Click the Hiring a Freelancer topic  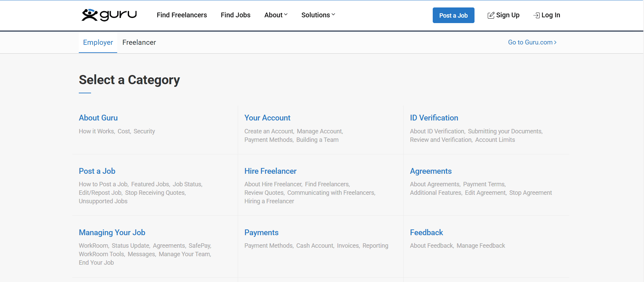269,201
